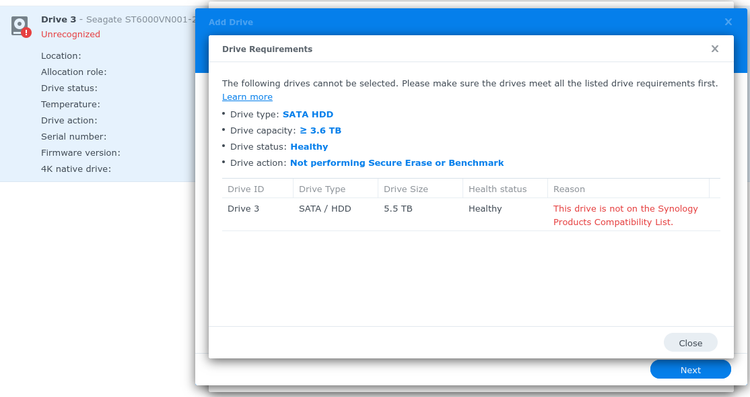Viewport: 750px width, 397px height.
Task: Open the Learn more link
Action: pyautogui.click(x=247, y=97)
